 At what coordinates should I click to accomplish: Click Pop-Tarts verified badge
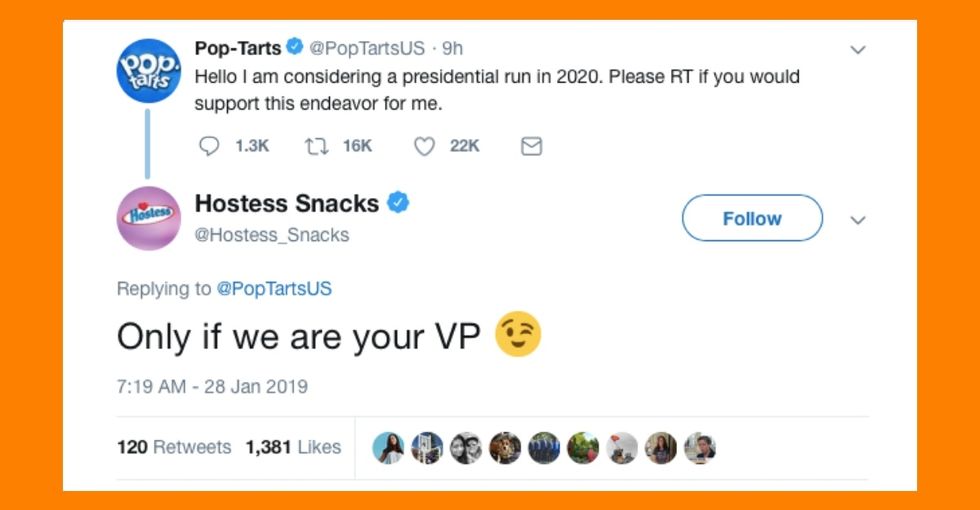[295, 48]
